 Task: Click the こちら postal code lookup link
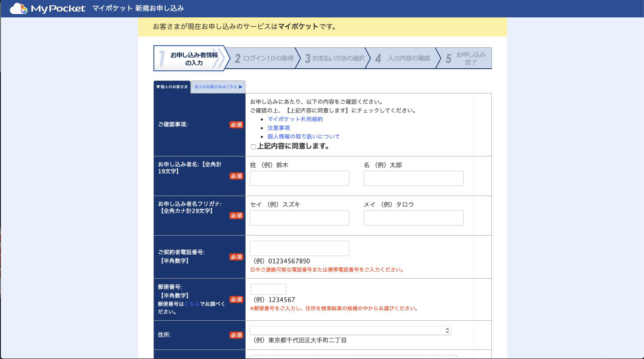point(192,304)
